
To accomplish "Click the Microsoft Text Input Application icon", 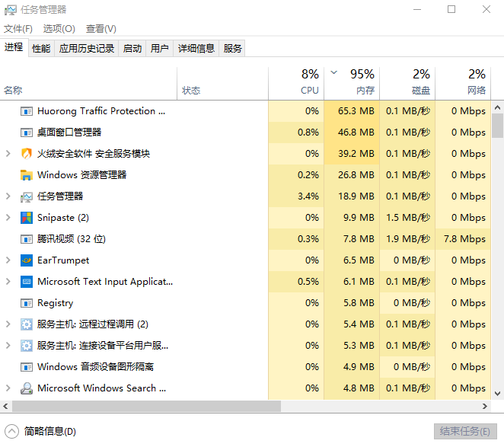I will coord(27,282).
